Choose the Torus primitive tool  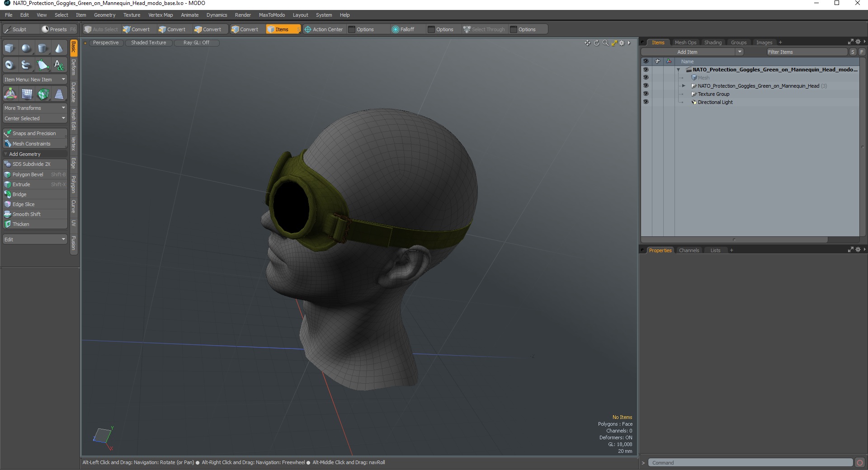[9, 65]
